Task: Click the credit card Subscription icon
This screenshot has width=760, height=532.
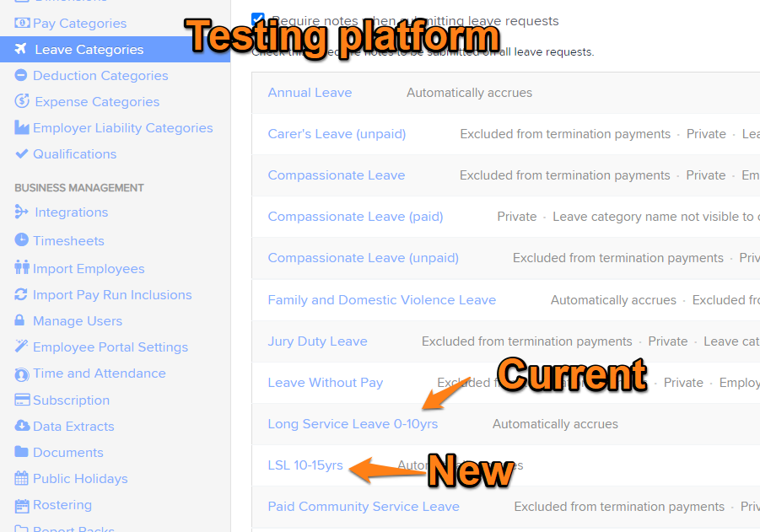Action: pyautogui.click(x=22, y=400)
